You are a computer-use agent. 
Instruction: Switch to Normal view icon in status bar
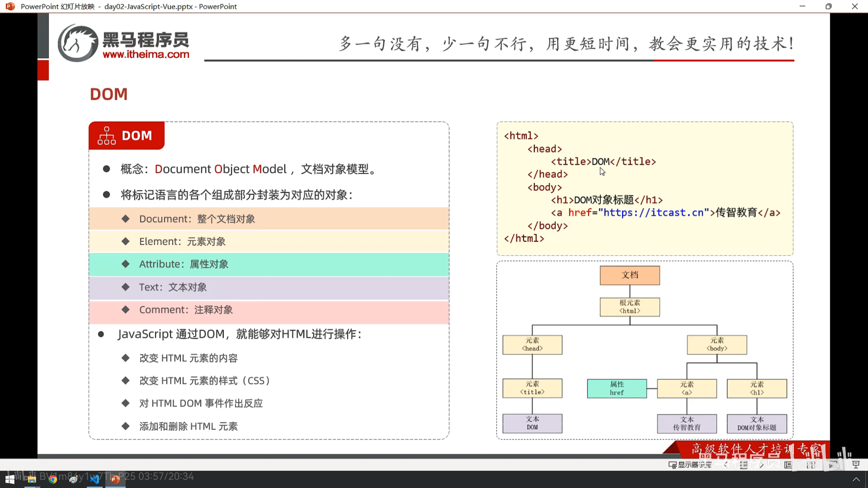(x=788, y=465)
